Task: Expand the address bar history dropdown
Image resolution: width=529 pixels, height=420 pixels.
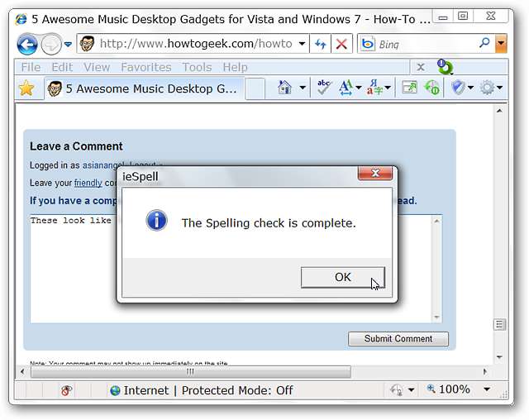Action: coord(303,44)
